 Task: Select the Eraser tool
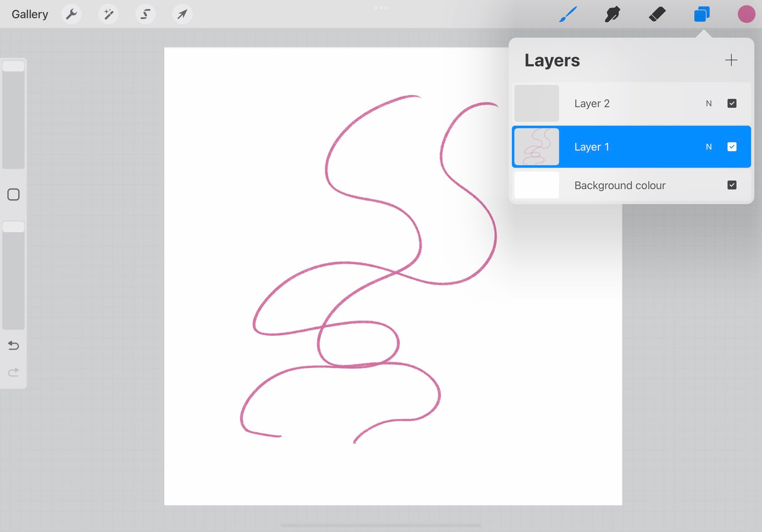click(657, 14)
